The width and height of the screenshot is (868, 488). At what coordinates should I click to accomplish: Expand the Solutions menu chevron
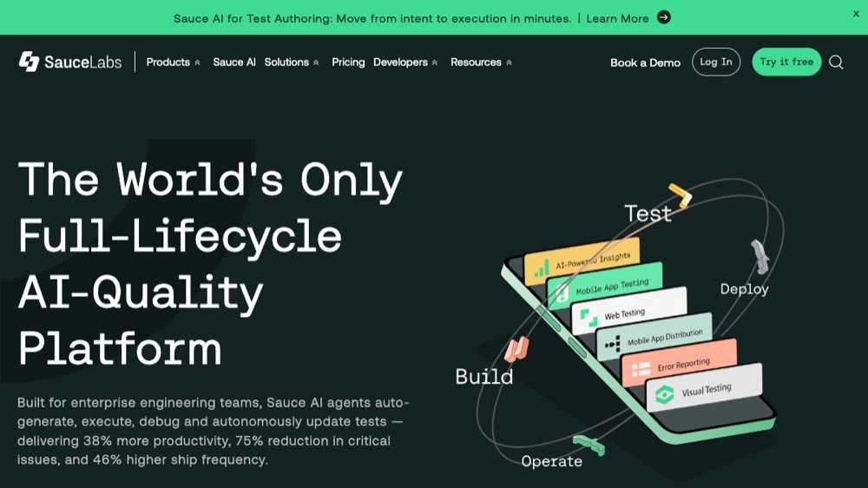point(316,63)
